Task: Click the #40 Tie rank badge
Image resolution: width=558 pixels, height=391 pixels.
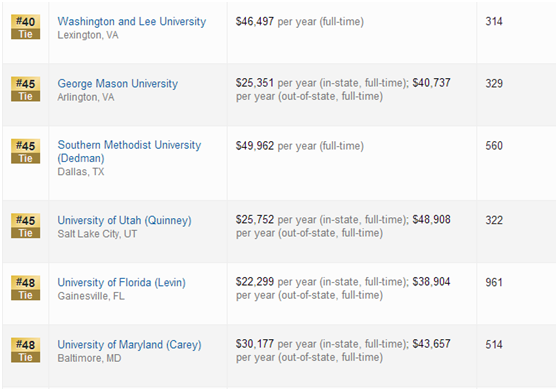Action: tap(26, 27)
